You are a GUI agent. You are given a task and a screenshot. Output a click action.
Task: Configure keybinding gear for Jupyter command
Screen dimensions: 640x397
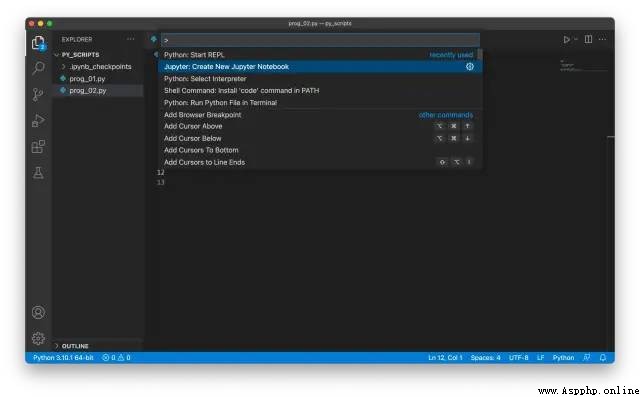coord(470,67)
